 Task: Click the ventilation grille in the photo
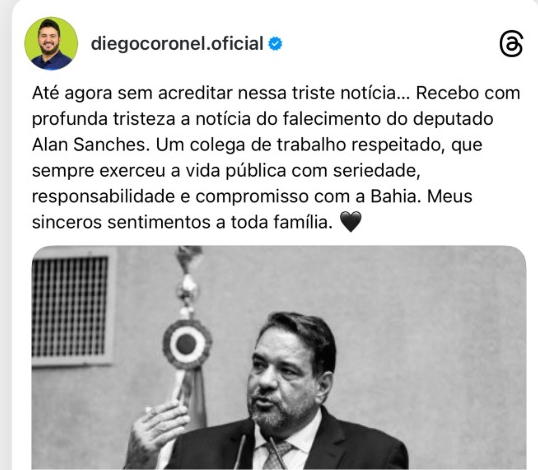click(x=71, y=306)
